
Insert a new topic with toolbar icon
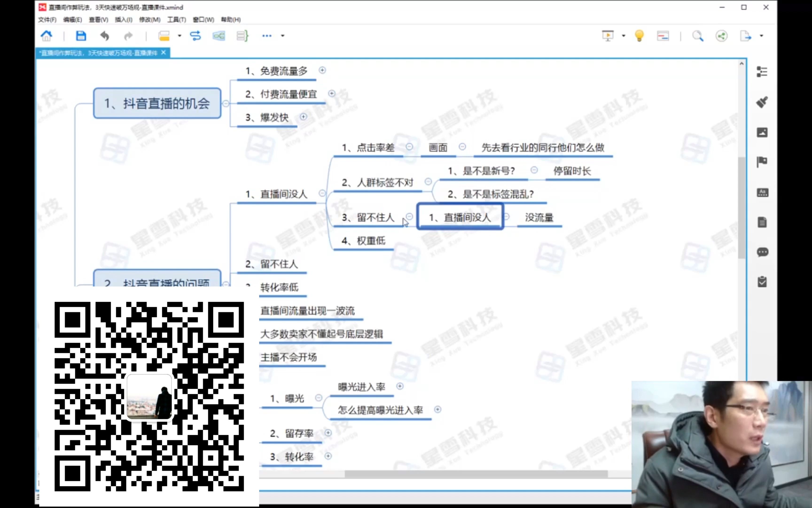(x=164, y=36)
